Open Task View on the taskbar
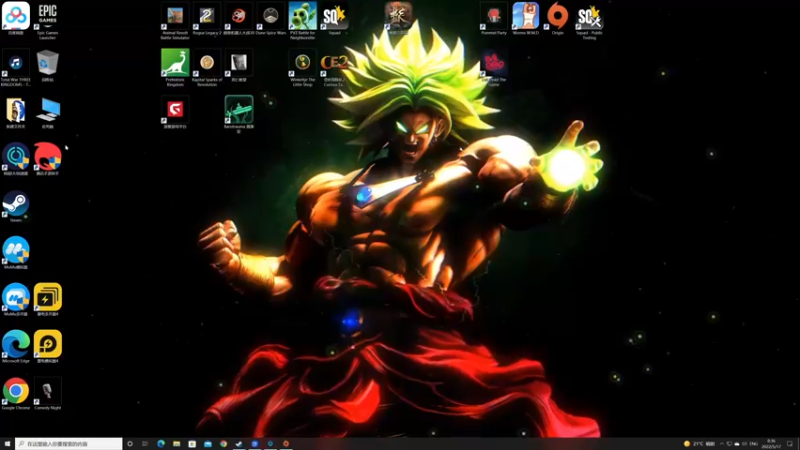Viewport: 800px width, 450px height. tap(145, 444)
